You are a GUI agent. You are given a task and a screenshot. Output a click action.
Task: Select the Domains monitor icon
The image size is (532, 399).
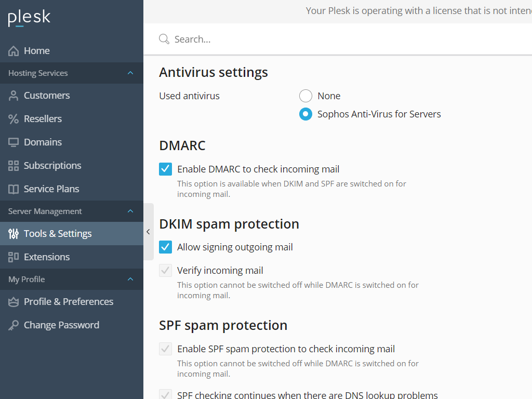(x=14, y=142)
